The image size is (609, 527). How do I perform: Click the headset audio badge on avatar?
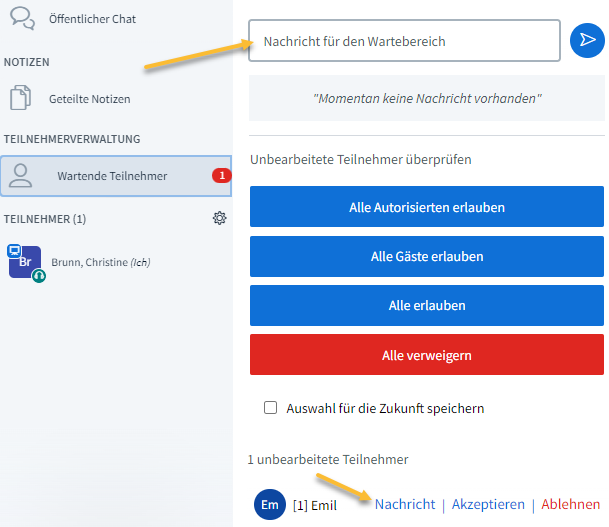click(x=39, y=276)
